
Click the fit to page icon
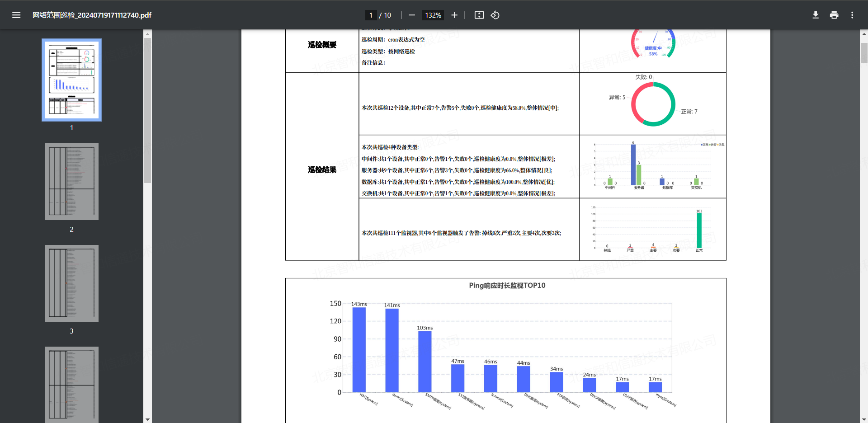point(479,15)
